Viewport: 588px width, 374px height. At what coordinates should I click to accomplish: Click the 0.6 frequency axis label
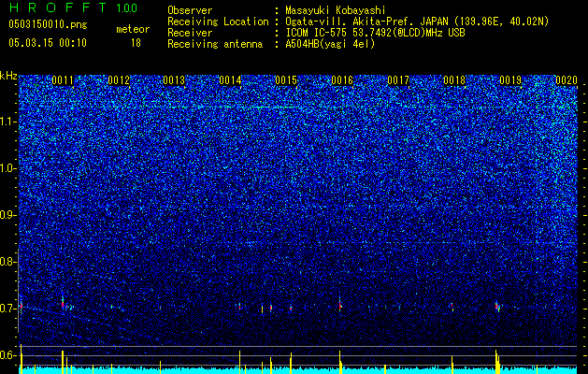click(7, 355)
